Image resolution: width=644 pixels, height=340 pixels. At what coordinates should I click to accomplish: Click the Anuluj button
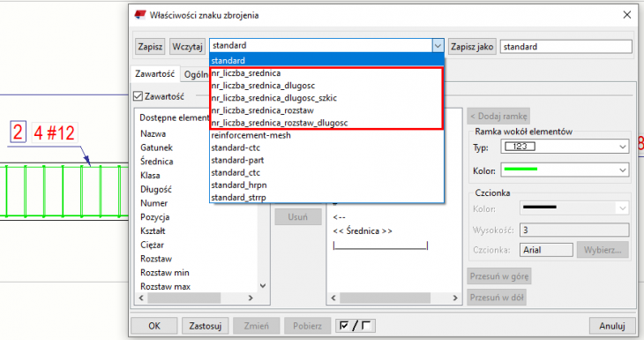click(x=612, y=326)
